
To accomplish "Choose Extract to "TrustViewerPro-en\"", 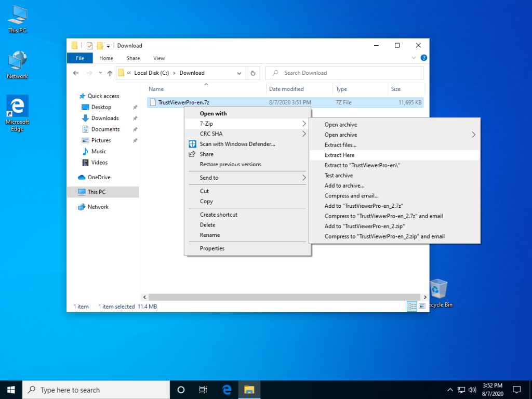I will click(395, 165).
